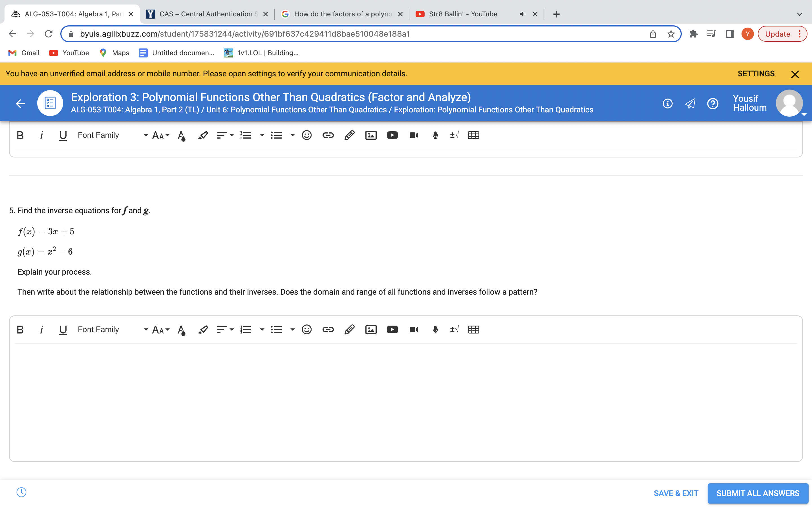Click SUBMIT ALL ANSWERS button

click(x=758, y=493)
